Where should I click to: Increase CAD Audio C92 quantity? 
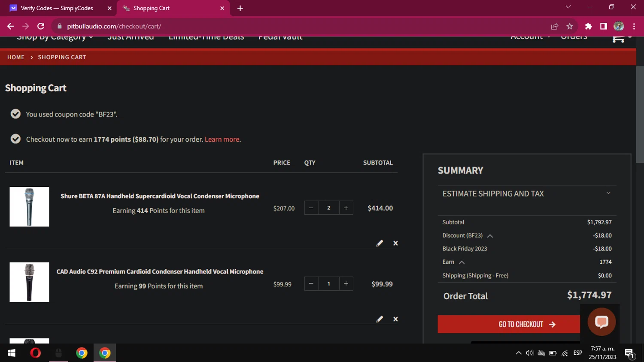click(346, 283)
